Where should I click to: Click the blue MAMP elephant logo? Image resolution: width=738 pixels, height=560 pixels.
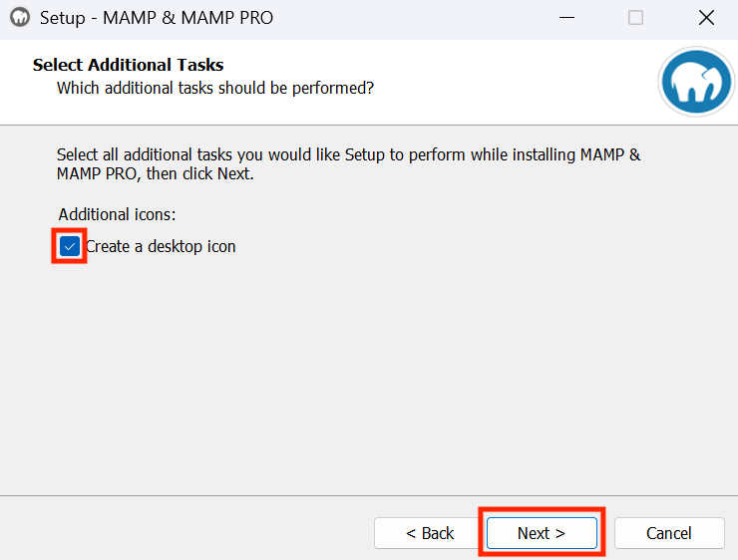click(x=696, y=82)
